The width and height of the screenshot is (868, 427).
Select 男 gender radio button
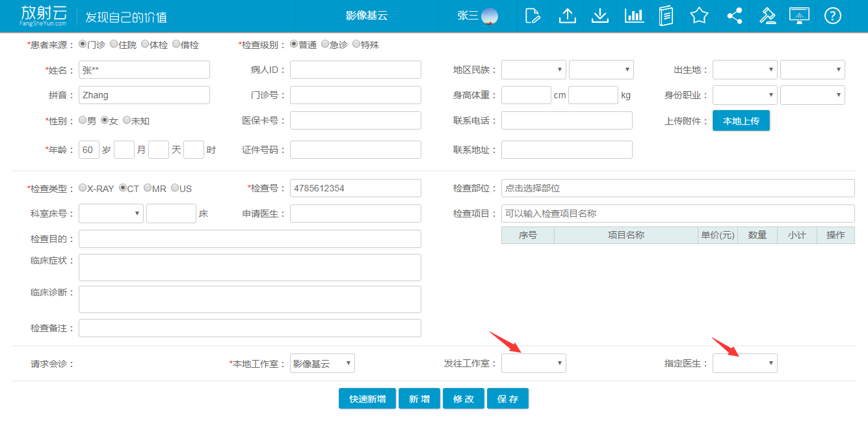click(x=83, y=120)
